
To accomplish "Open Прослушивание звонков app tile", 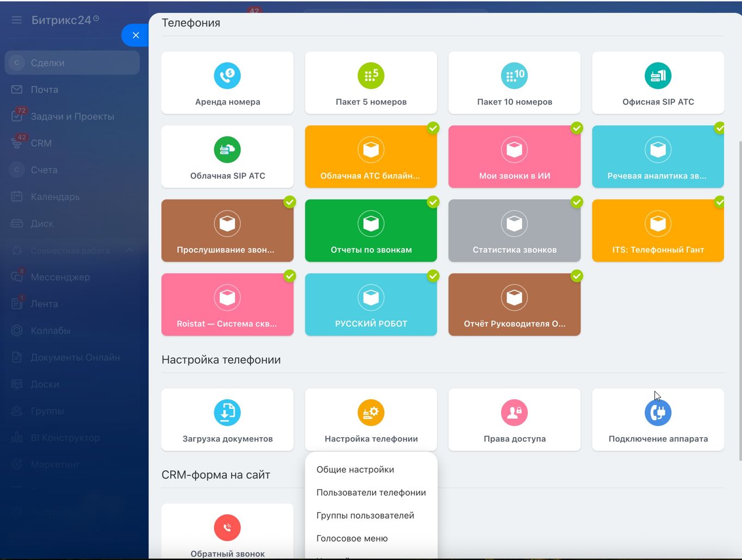I will [x=227, y=231].
